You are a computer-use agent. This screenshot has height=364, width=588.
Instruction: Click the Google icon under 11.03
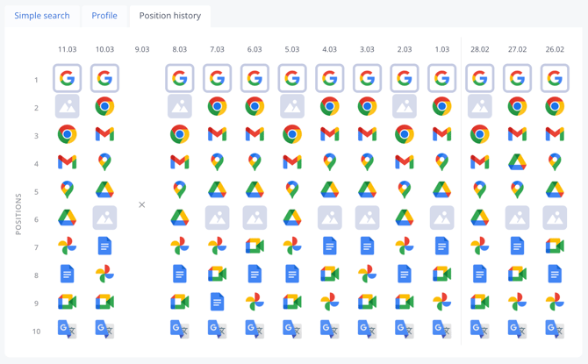tap(67, 79)
